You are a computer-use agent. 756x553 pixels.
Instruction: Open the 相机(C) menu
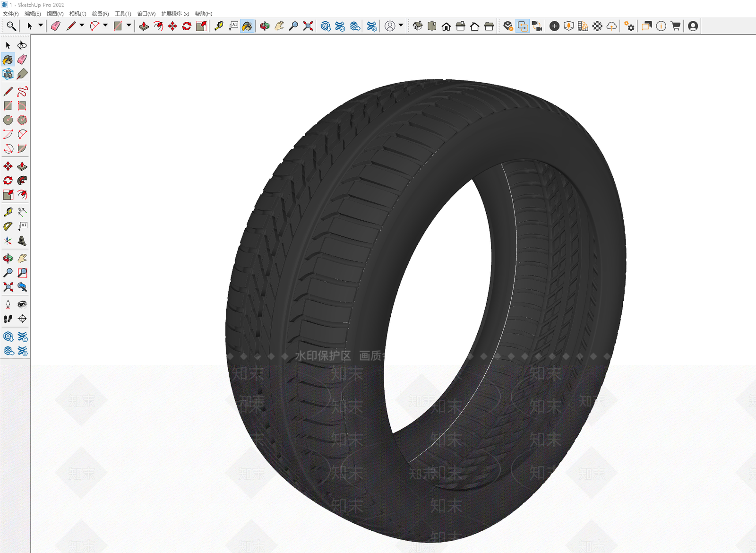point(77,14)
